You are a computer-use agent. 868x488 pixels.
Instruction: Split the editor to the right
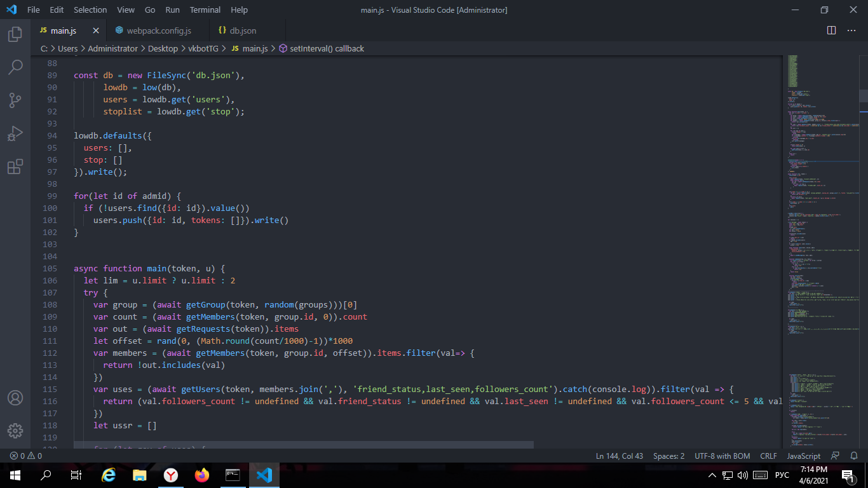[831, 30]
